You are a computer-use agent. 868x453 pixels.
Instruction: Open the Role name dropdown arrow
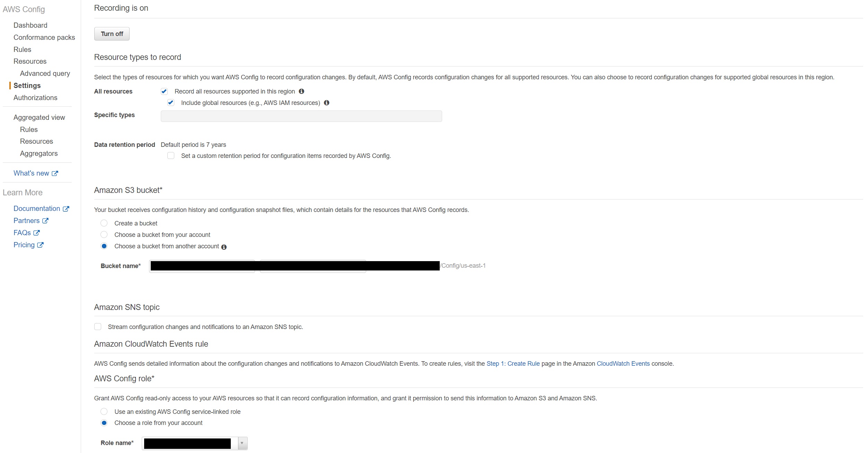[242, 443]
